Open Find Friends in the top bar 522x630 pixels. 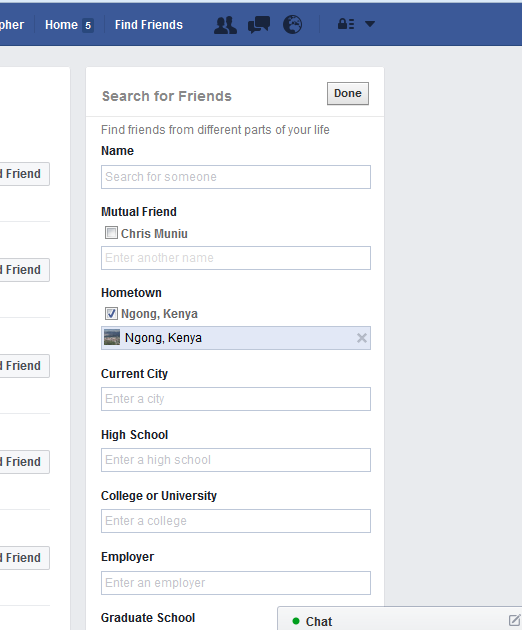[x=149, y=25]
